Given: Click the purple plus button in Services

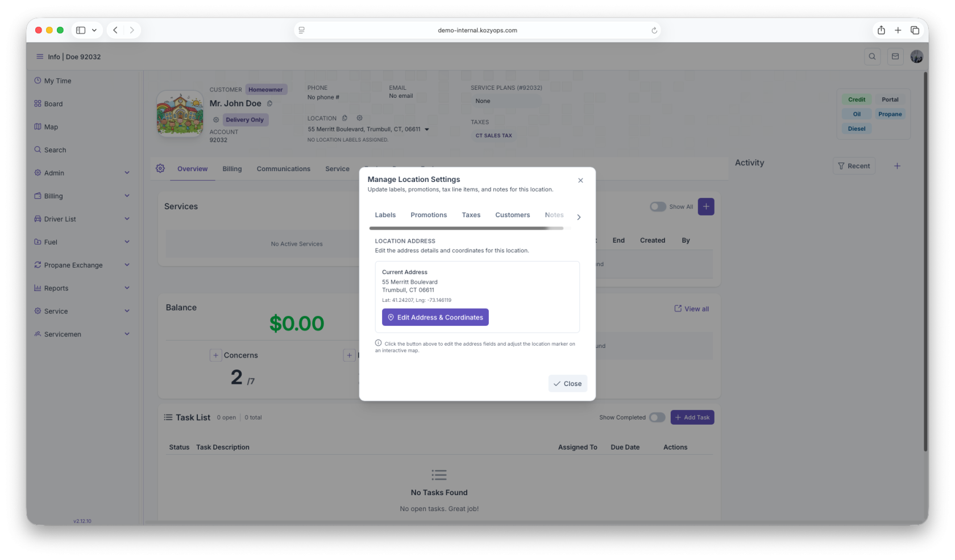Looking at the screenshot, I should pos(706,207).
